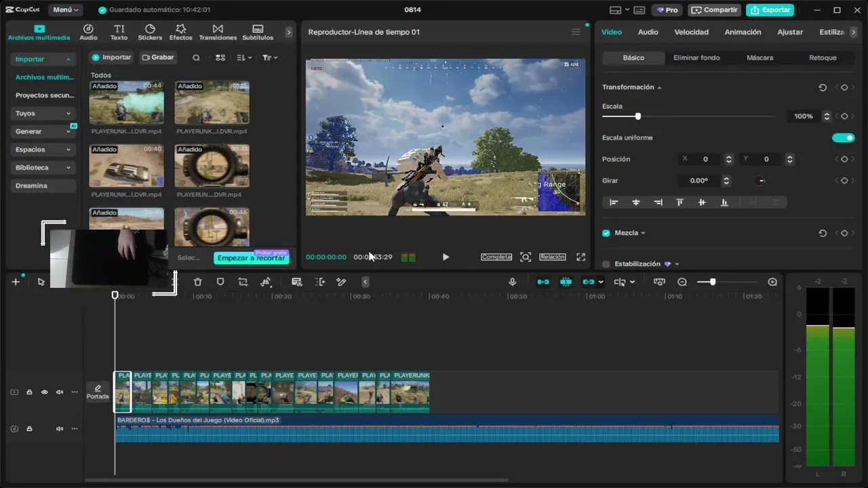Collapse the Importar section

[43, 59]
